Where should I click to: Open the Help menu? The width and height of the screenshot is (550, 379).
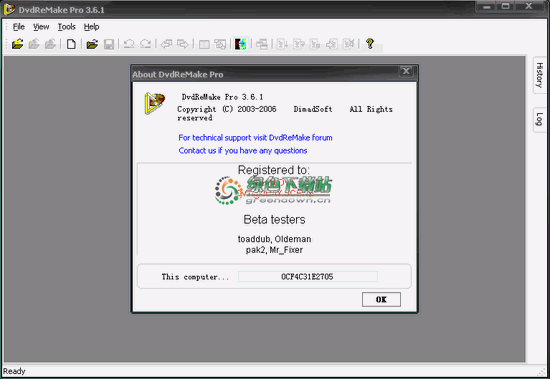click(x=91, y=27)
